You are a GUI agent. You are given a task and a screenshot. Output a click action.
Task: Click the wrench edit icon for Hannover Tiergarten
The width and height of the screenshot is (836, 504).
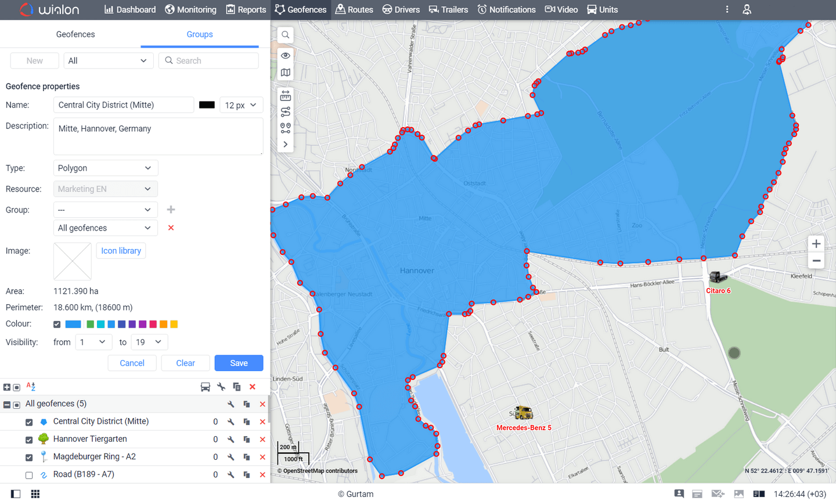coord(230,439)
